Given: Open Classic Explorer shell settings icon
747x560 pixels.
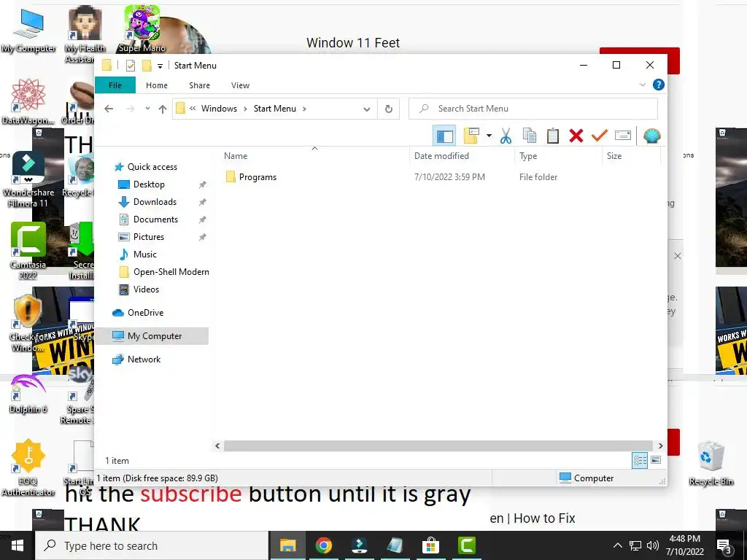Looking at the screenshot, I should [651, 136].
